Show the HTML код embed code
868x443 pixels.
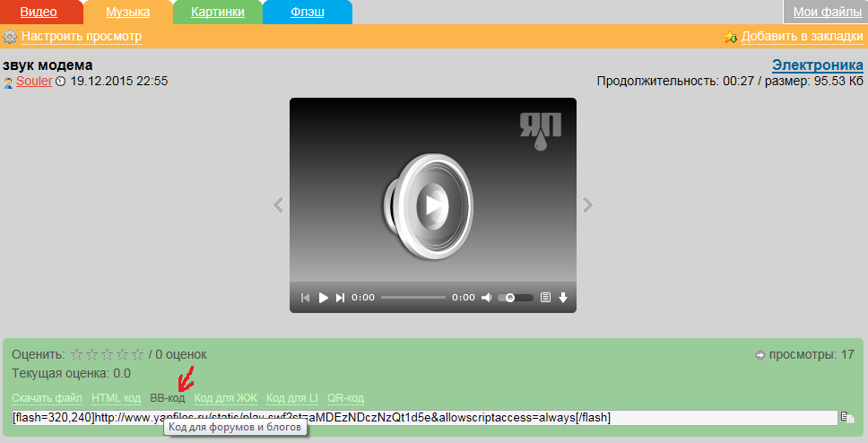click(x=117, y=398)
